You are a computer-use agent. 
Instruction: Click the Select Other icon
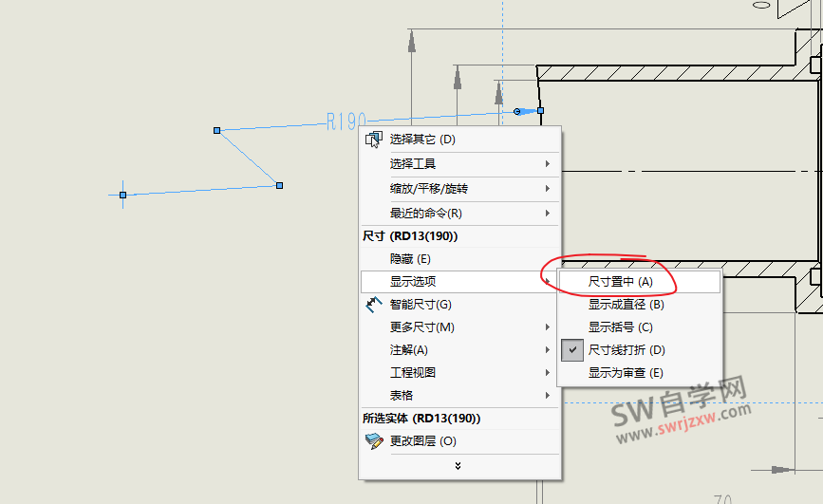coord(374,140)
